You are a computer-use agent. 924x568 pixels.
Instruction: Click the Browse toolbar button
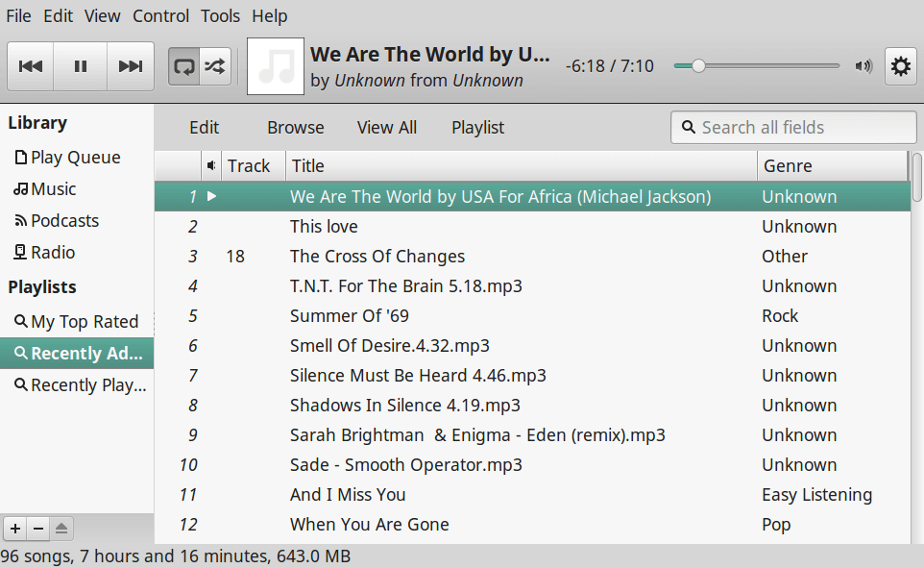(x=295, y=128)
